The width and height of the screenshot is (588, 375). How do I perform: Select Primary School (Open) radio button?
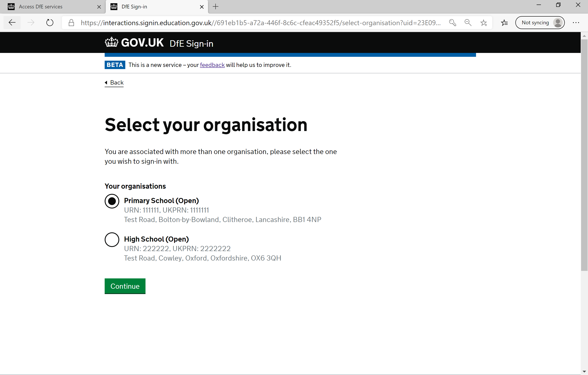click(x=112, y=201)
